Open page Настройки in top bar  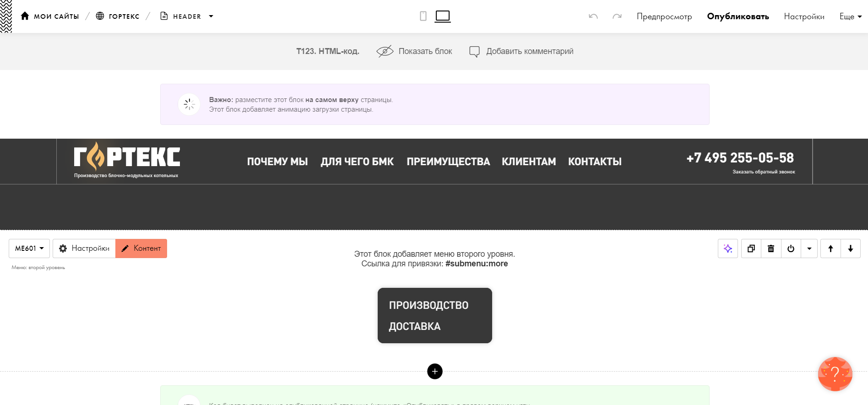click(x=804, y=16)
